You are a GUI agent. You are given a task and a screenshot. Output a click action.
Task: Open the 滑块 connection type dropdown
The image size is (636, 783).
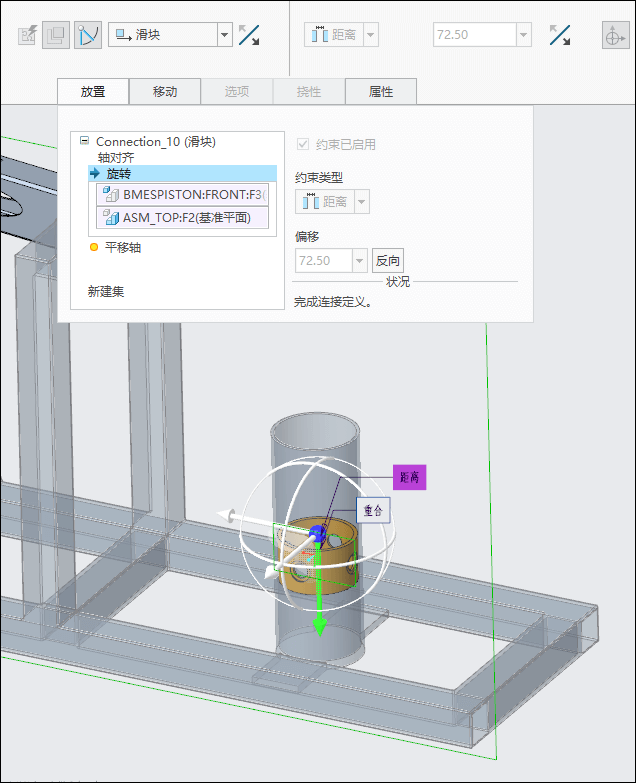pyautogui.click(x=225, y=35)
